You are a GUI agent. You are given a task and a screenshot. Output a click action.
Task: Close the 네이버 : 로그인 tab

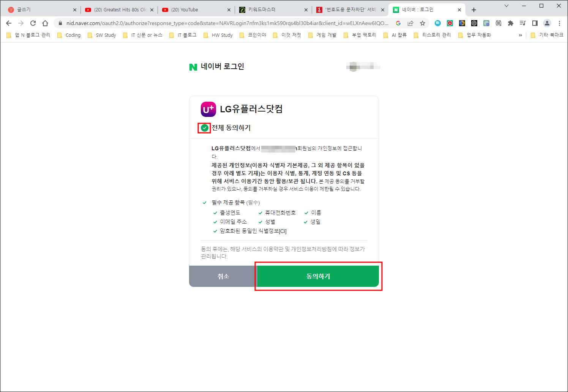tap(459, 10)
